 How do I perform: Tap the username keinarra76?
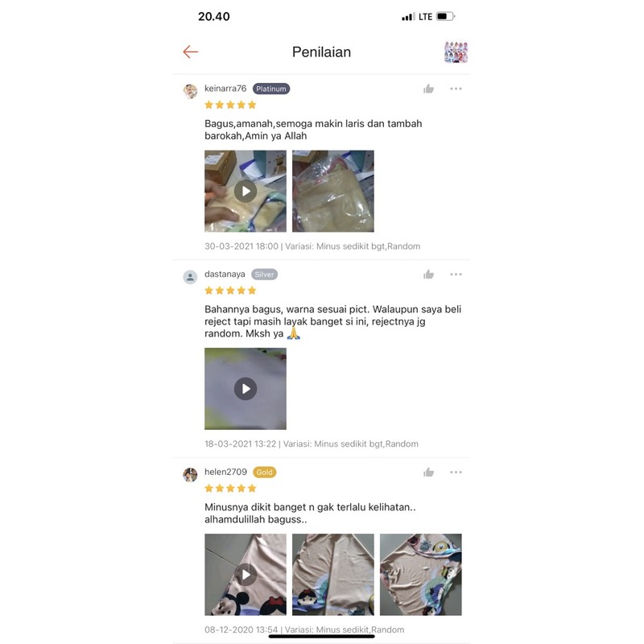point(225,89)
